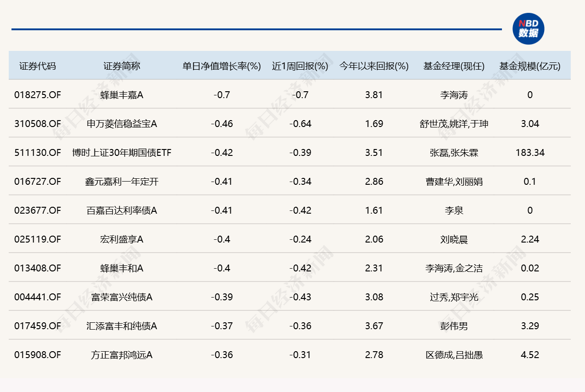The image size is (585, 392).
Task: Select the 证券代码 column header
Action: (38, 66)
